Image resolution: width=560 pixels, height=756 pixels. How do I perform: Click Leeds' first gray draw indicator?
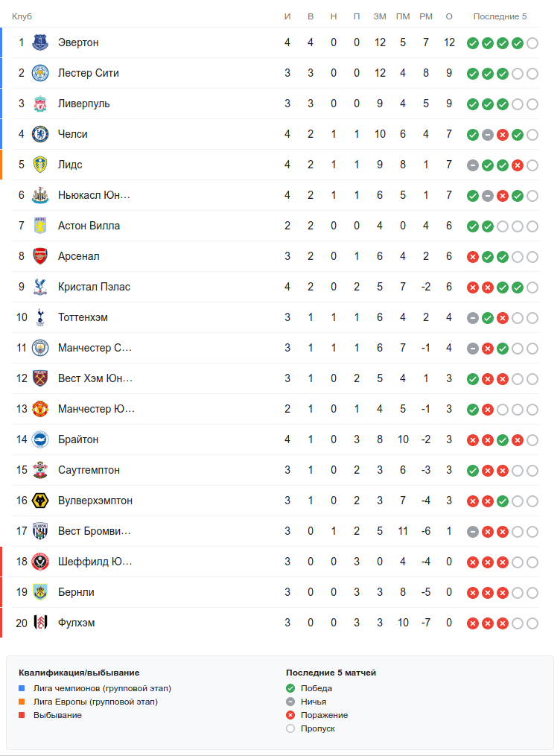pyautogui.click(x=472, y=165)
